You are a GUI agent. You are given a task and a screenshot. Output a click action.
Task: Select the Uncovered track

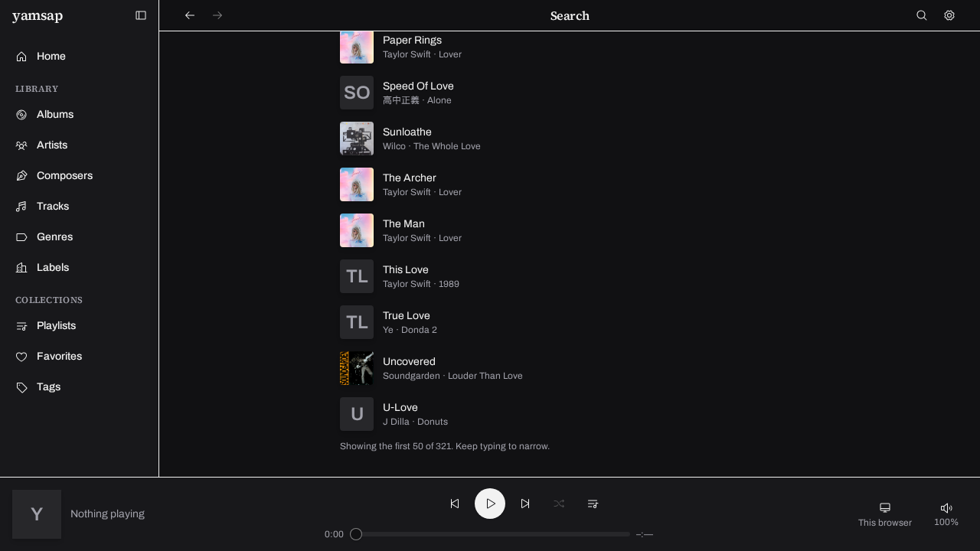coord(570,368)
